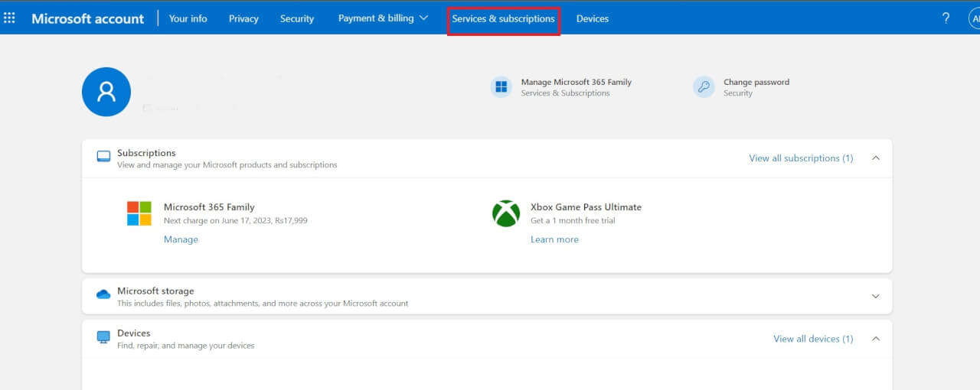Screen dimensions: 980x390
Task: Click the help question mark icon
Action: 946,18
